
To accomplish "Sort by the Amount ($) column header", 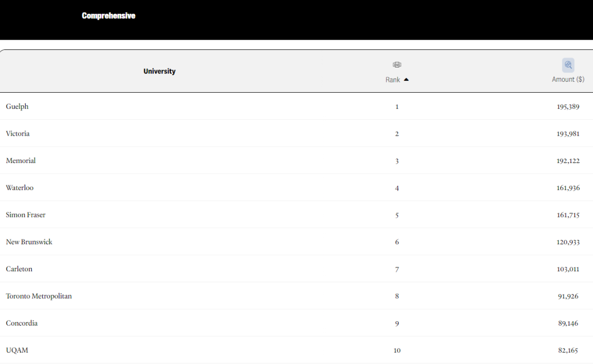I will [568, 80].
